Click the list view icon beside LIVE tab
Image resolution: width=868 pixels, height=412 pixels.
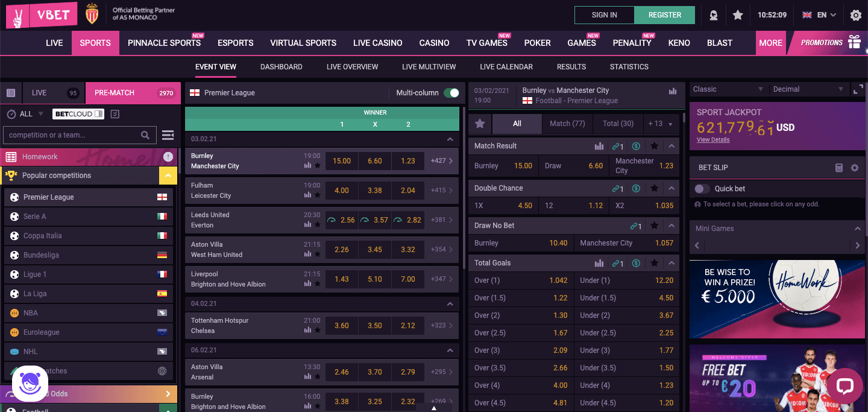coord(11,93)
